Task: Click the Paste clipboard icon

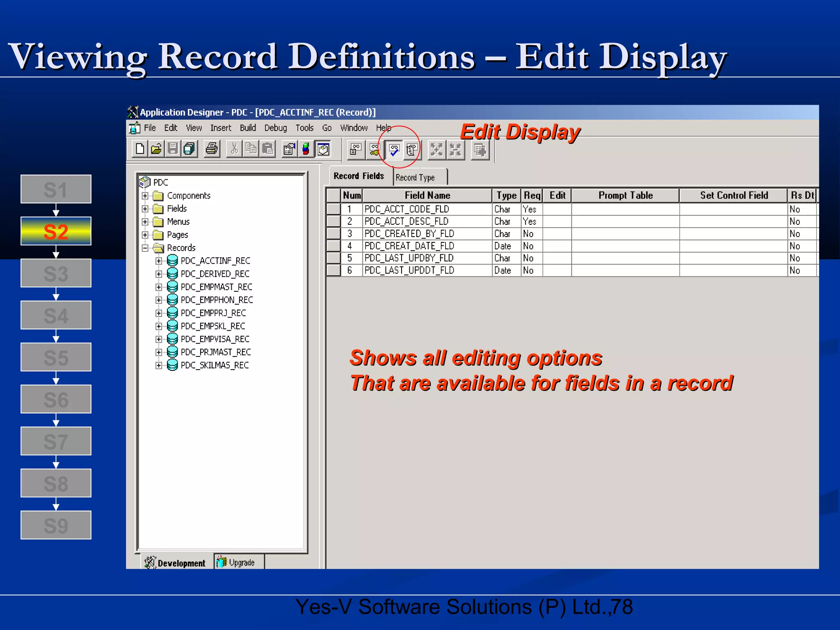Action: [267, 149]
